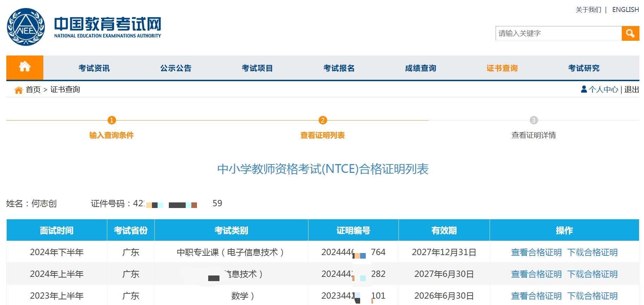Click the 有效期 column header
The width and height of the screenshot is (644, 305).
[x=444, y=231]
